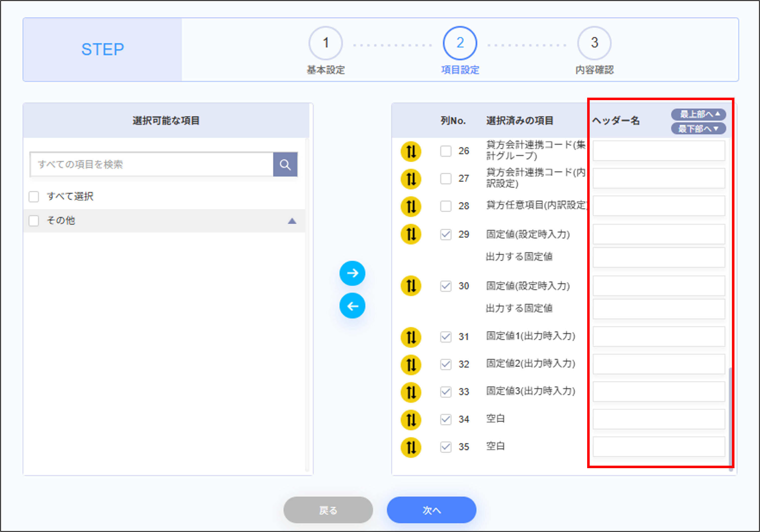Uncheck the checkbox for column 34 空白

pyautogui.click(x=446, y=419)
